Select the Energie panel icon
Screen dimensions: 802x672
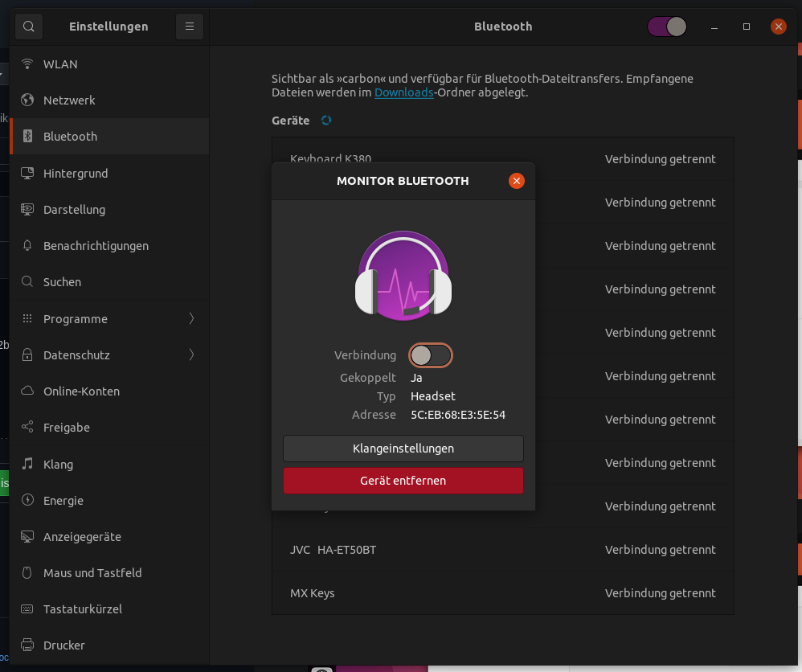point(26,500)
